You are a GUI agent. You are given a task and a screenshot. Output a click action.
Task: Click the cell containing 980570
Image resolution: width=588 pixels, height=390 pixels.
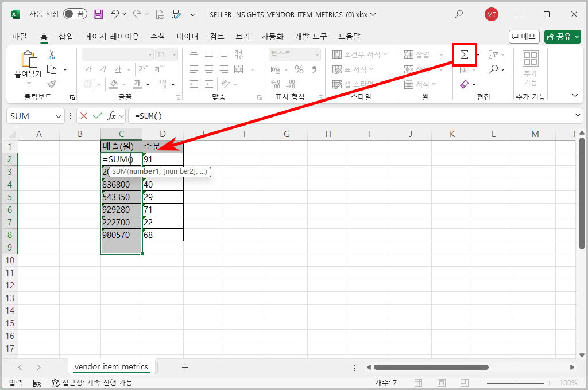pyautogui.click(x=122, y=235)
